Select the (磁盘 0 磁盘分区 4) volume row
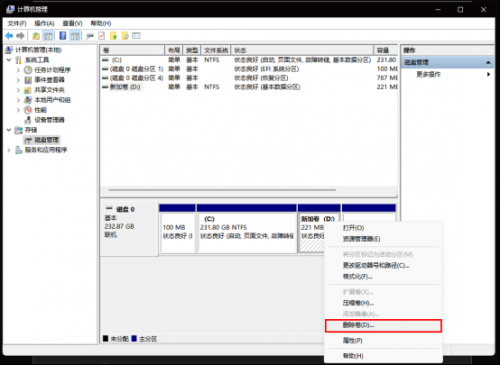The image size is (500, 365). pos(249,78)
